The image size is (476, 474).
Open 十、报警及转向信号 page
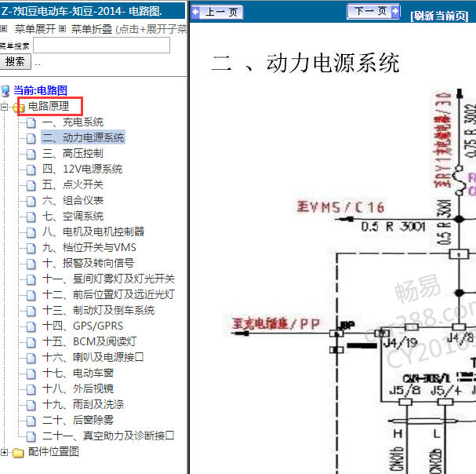[88, 263]
